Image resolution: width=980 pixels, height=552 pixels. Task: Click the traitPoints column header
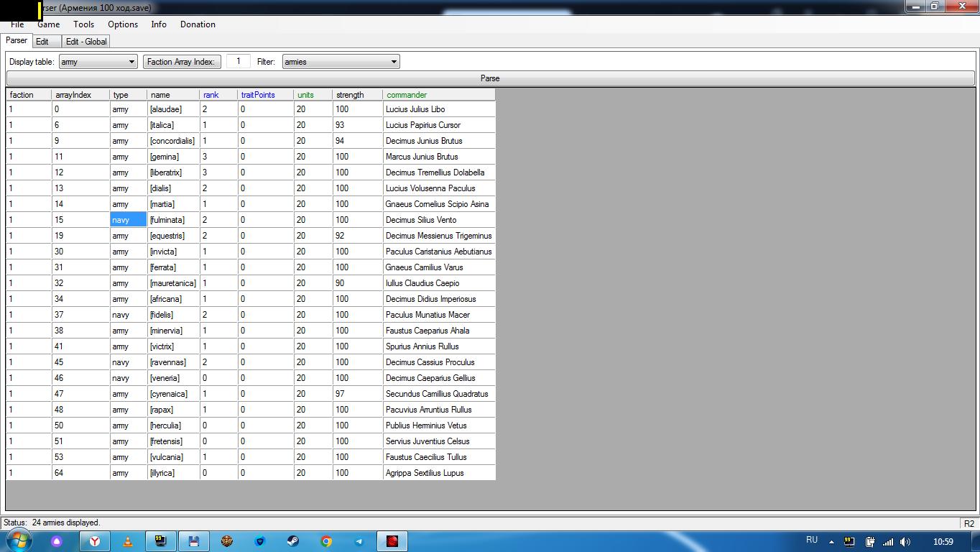(265, 95)
